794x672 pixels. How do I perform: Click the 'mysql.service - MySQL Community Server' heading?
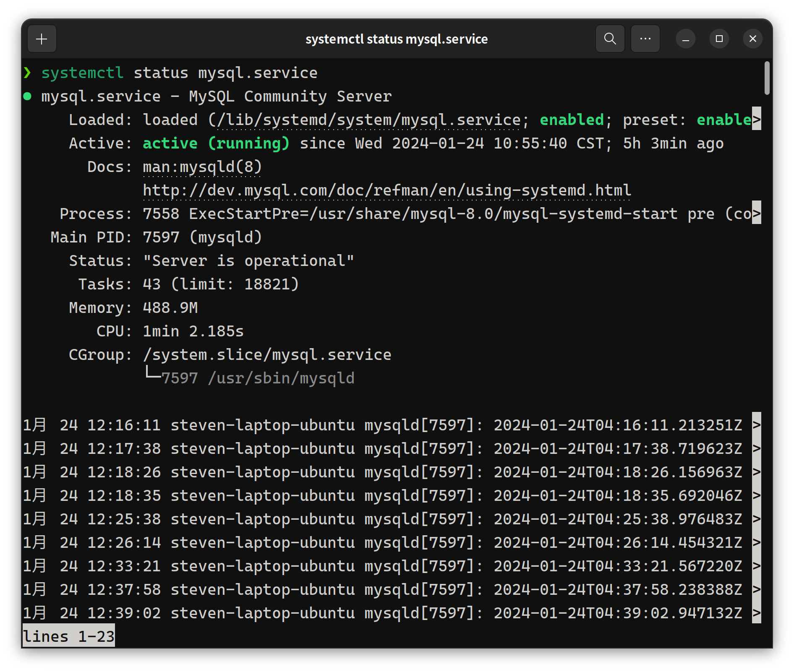pos(216,96)
